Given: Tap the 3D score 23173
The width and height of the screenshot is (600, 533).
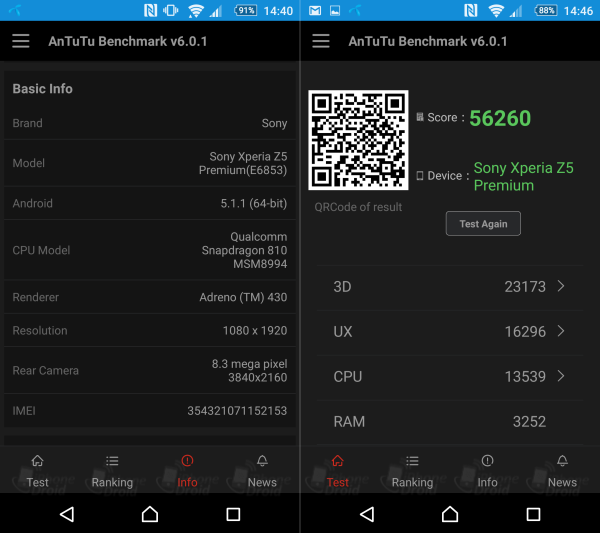Looking at the screenshot, I should click(x=525, y=287).
